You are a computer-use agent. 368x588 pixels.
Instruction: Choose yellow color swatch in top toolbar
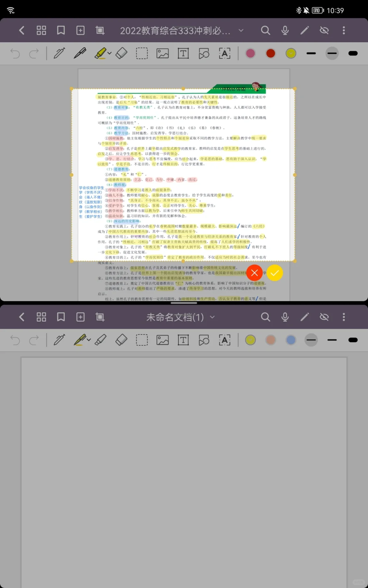click(291, 53)
